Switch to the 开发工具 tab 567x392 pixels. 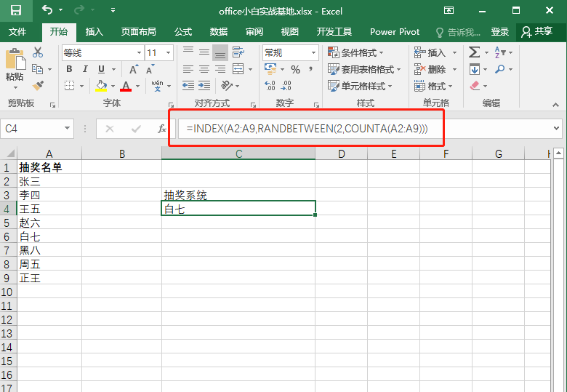click(334, 32)
